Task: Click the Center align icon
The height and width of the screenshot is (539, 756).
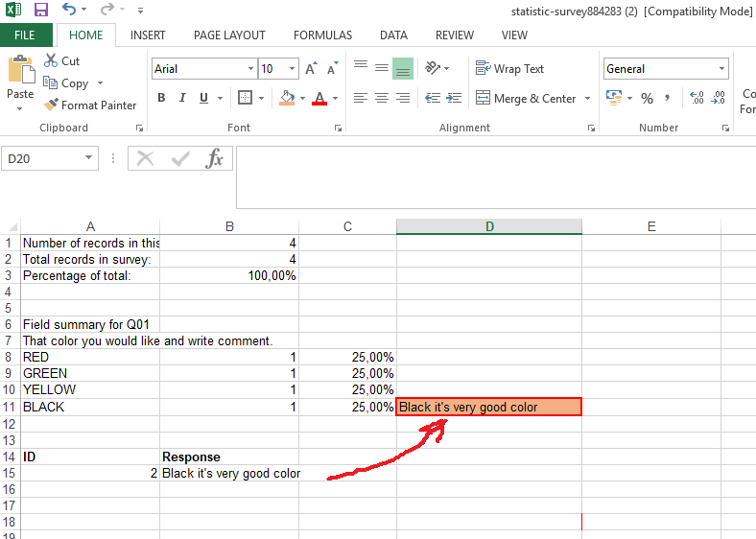Action: pos(382,99)
